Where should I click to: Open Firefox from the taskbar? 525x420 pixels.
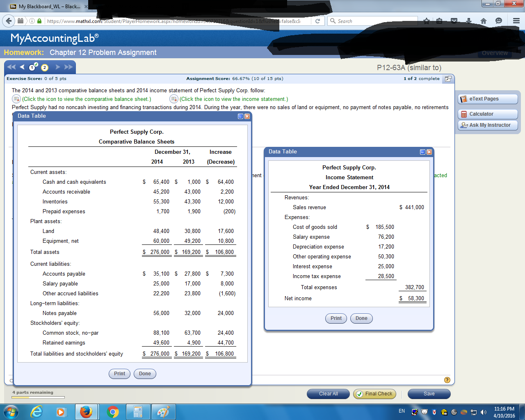pyautogui.click(x=86, y=412)
